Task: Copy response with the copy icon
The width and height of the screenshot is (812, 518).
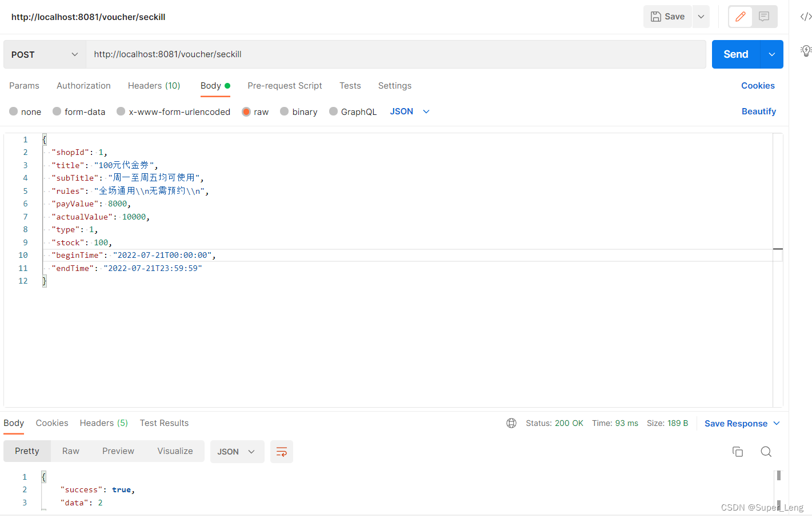Action: 737,452
